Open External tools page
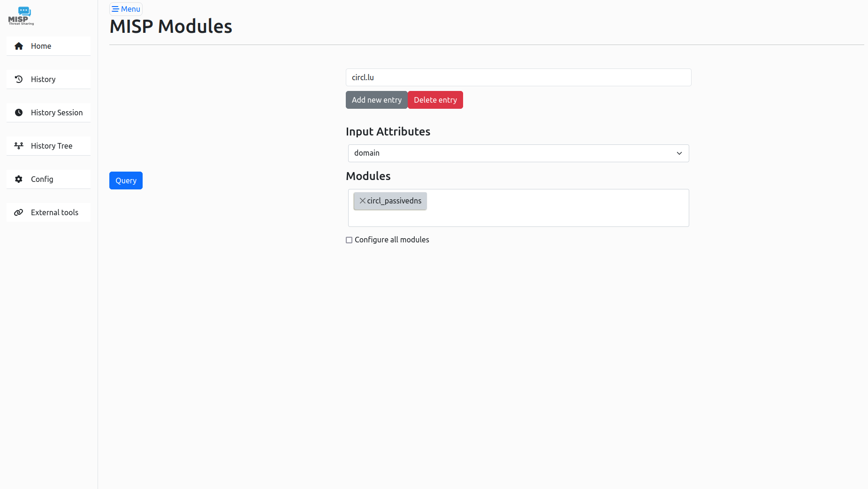This screenshot has width=868, height=489. tap(48, 212)
